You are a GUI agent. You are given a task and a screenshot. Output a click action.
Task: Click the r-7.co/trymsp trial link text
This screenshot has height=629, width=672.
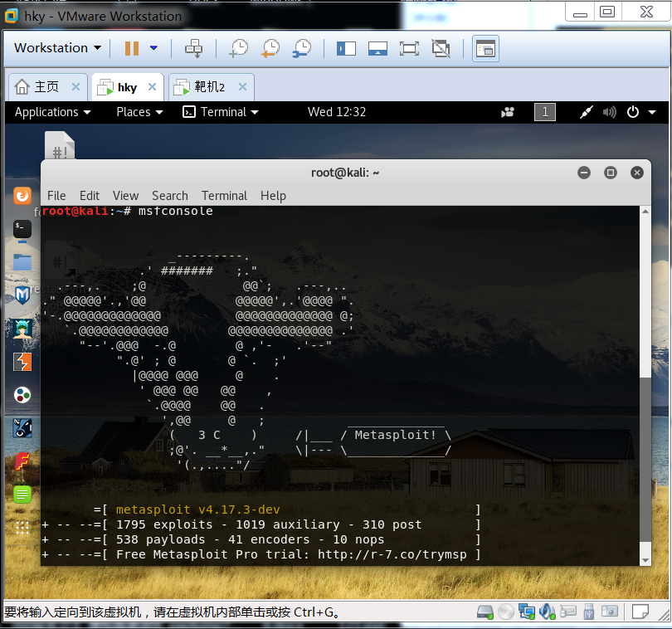coord(392,554)
